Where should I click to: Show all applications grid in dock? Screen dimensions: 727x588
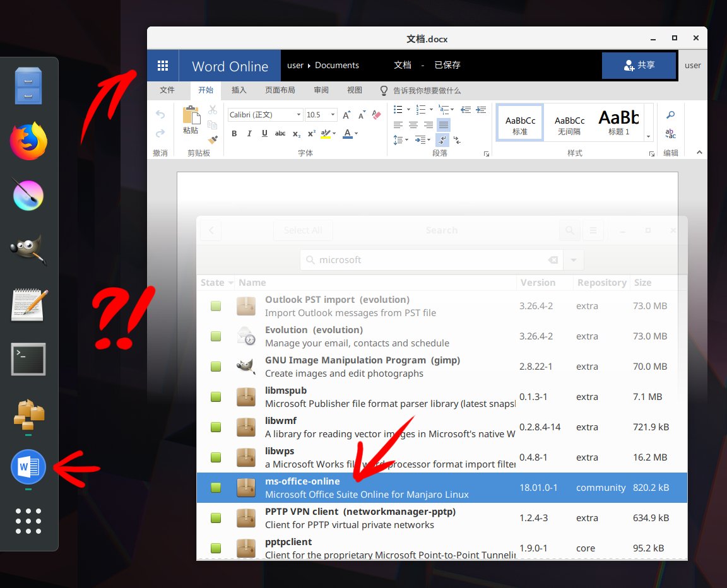[28, 521]
